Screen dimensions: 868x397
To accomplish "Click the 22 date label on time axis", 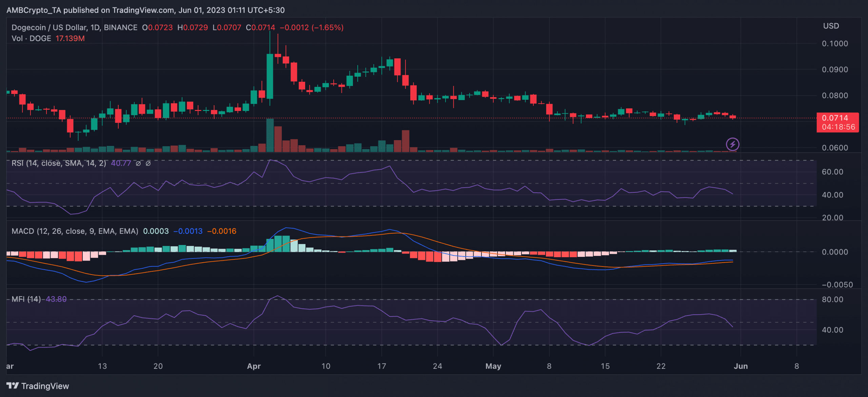I will pos(661,366).
